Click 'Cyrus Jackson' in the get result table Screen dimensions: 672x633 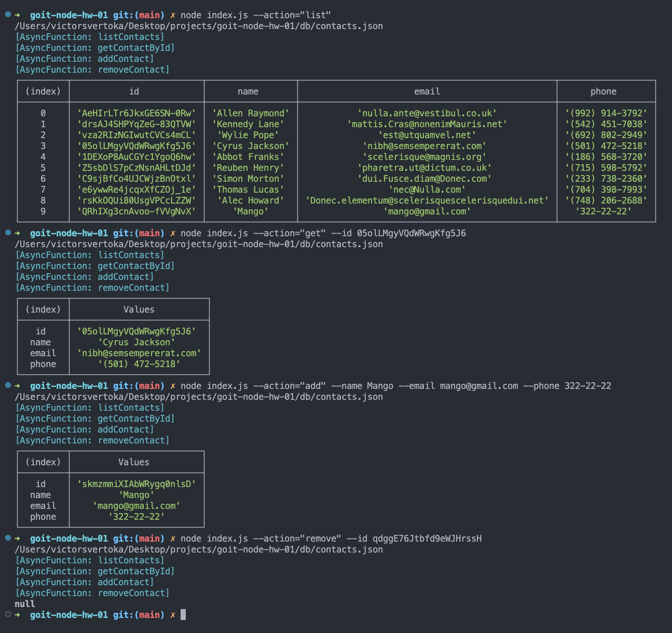point(136,342)
